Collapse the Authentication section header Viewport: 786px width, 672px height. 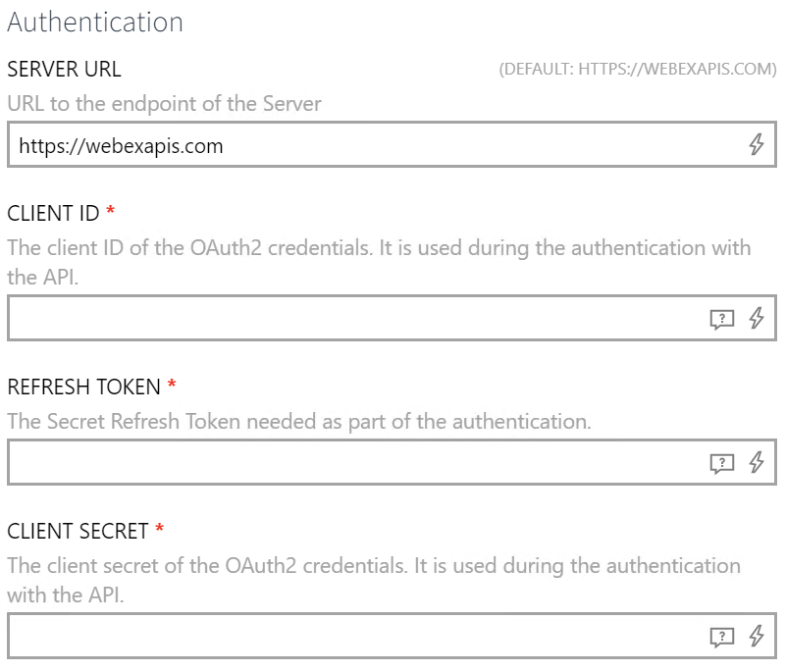95,22
